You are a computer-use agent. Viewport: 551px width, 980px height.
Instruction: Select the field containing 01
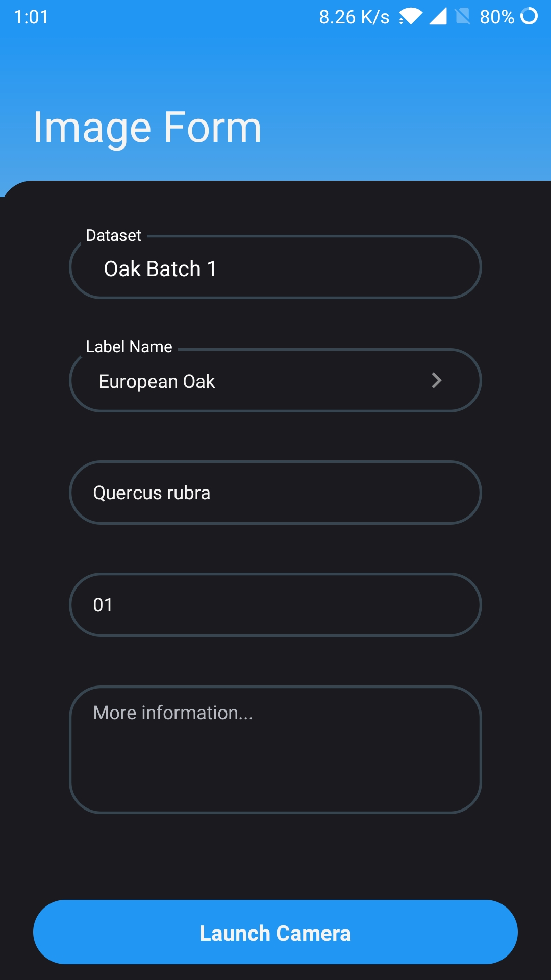click(275, 605)
